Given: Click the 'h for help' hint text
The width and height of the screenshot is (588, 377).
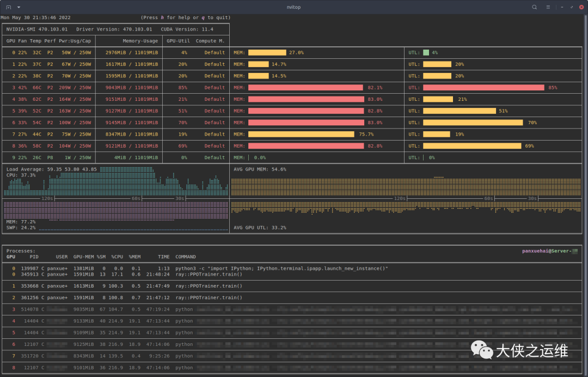Looking at the screenshot, I should tap(176, 17).
